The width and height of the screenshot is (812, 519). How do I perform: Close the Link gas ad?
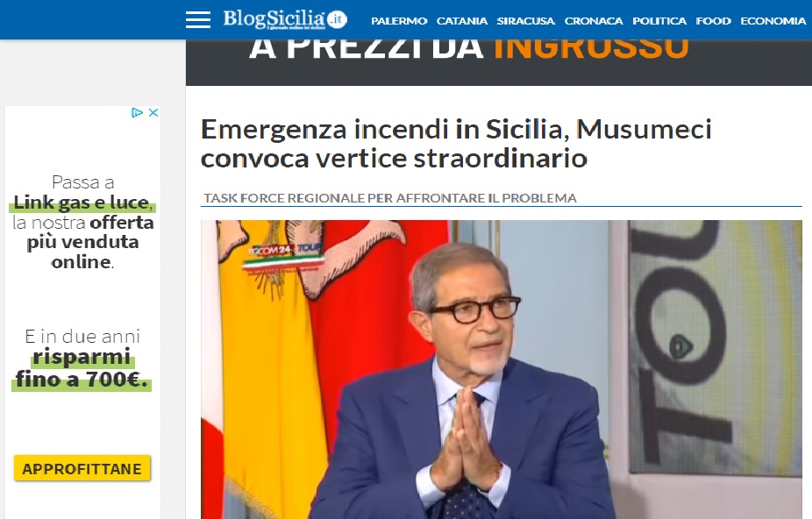(153, 112)
